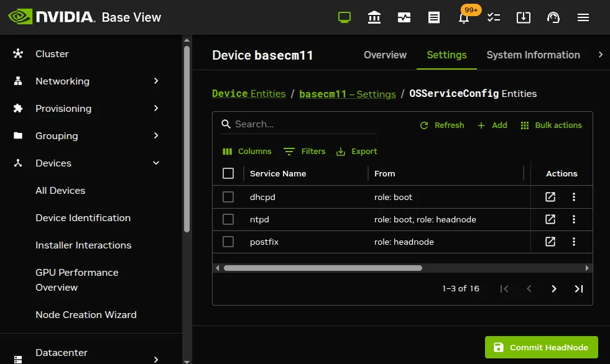610x364 pixels.
Task: Follow the Device Entities breadcrumb link
Action: pos(249,94)
